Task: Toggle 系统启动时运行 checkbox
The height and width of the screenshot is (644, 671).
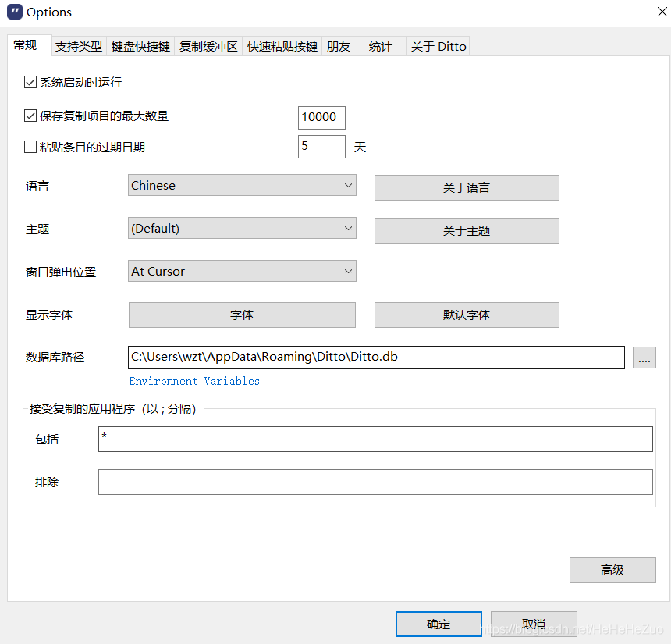Action: click(x=30, y=82)
